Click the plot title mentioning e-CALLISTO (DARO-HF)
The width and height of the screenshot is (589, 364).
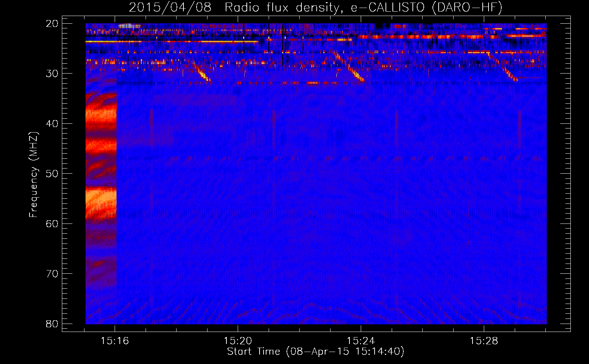(316, 7)
